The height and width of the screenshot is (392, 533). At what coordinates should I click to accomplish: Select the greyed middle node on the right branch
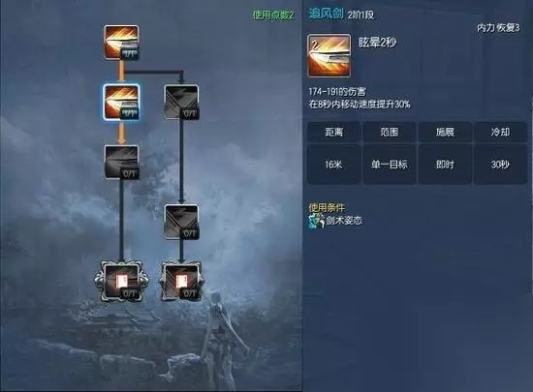point(181,222)
